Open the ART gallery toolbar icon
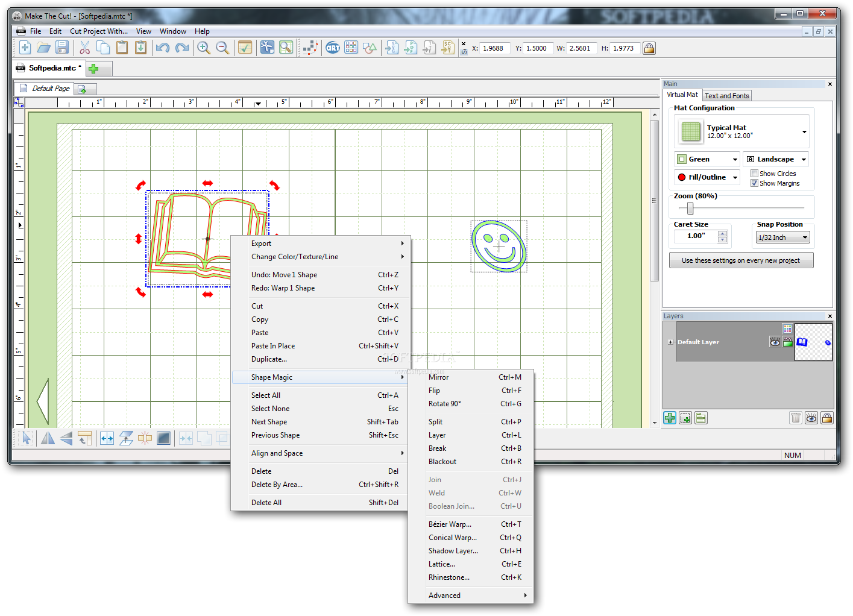Viewport: 853px width, 616px height. tap(333, 48)
